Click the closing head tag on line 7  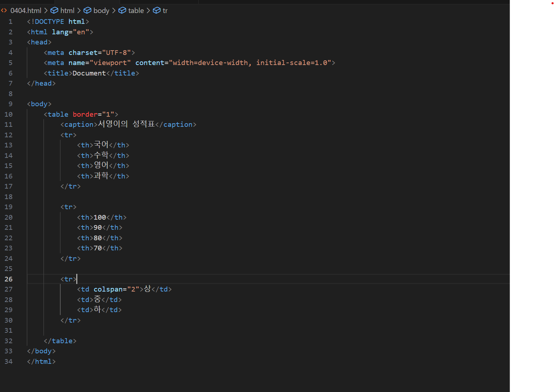pyautogui.click(x=42, y=83)
